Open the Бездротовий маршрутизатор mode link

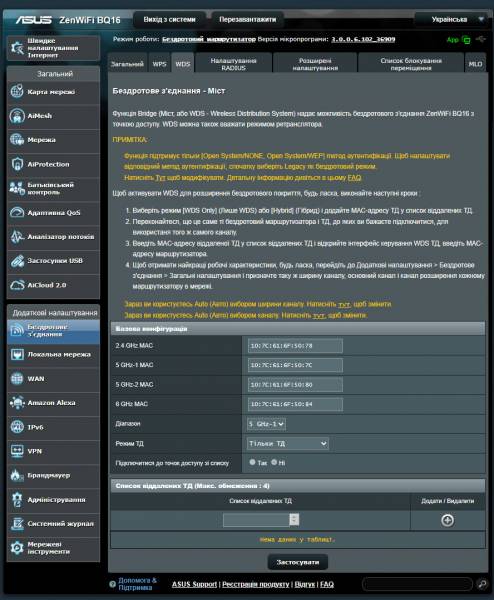pyautogui.click(x=209, y=39)
